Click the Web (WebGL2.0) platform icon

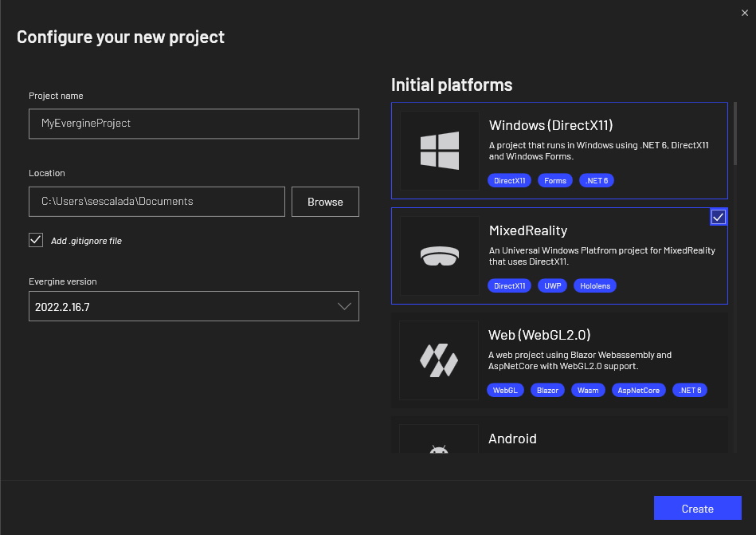439,360
